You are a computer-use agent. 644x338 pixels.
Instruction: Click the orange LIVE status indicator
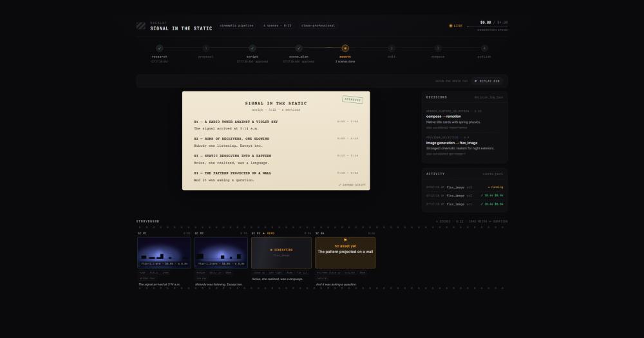click(x=455, y=26)
